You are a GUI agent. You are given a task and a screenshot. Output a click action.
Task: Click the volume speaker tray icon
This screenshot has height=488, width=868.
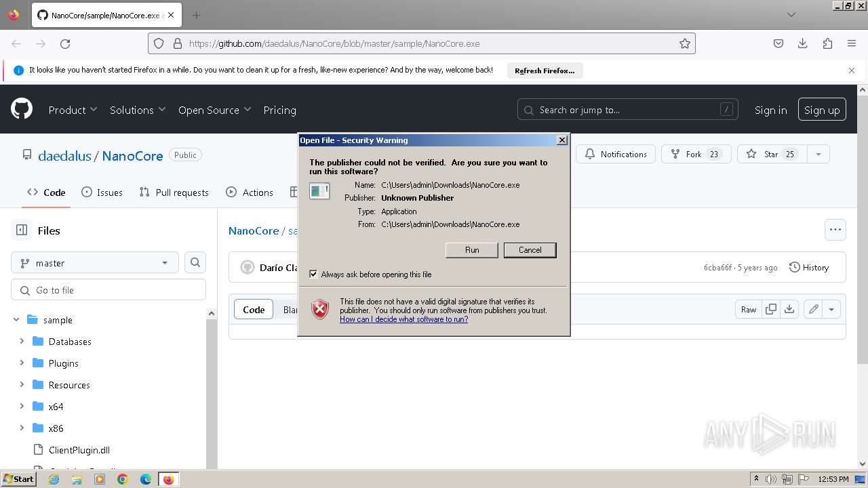tap(771, 479)
